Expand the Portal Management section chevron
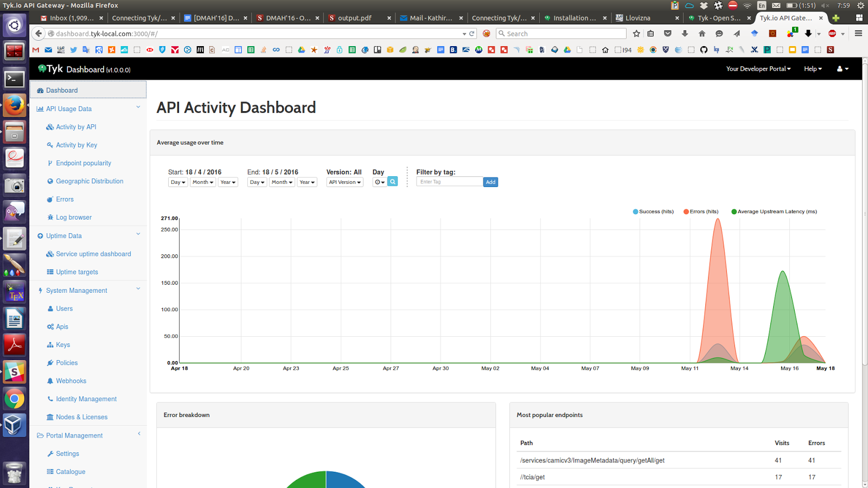Screen dimensions: 868x488 139,434
